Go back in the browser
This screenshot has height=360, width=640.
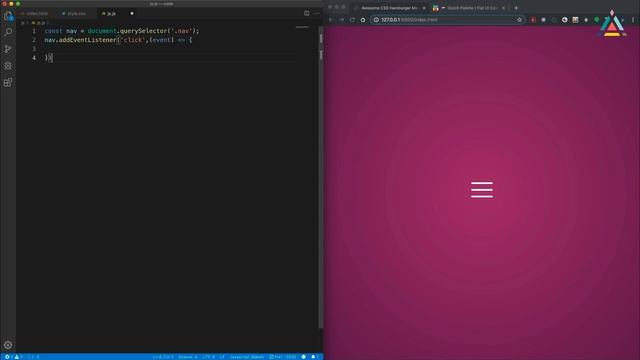click(x=331, y=20)
